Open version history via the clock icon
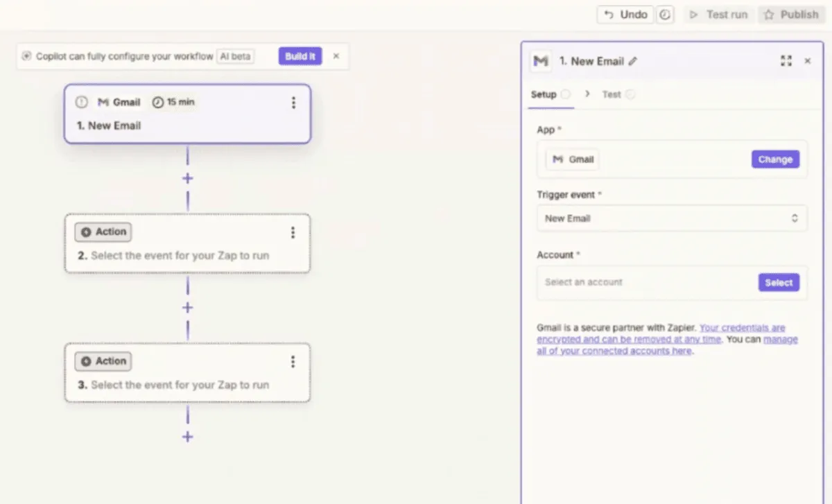Viewport: 832px width, 504px height. coord(665,14)
